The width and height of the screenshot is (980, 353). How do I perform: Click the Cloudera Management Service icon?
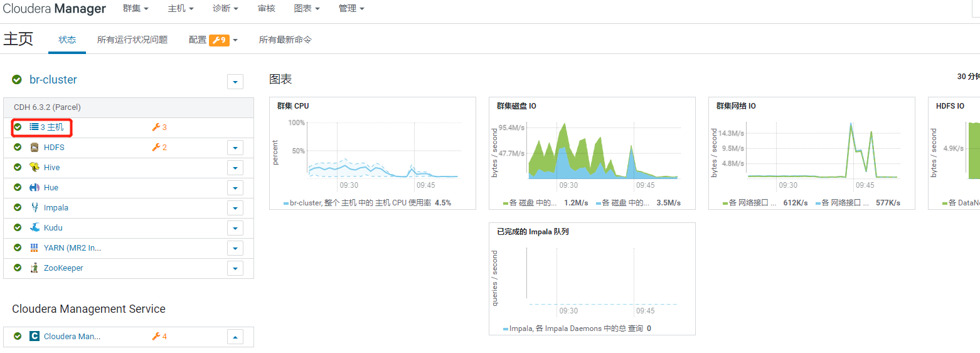click(x=35, y=337)
